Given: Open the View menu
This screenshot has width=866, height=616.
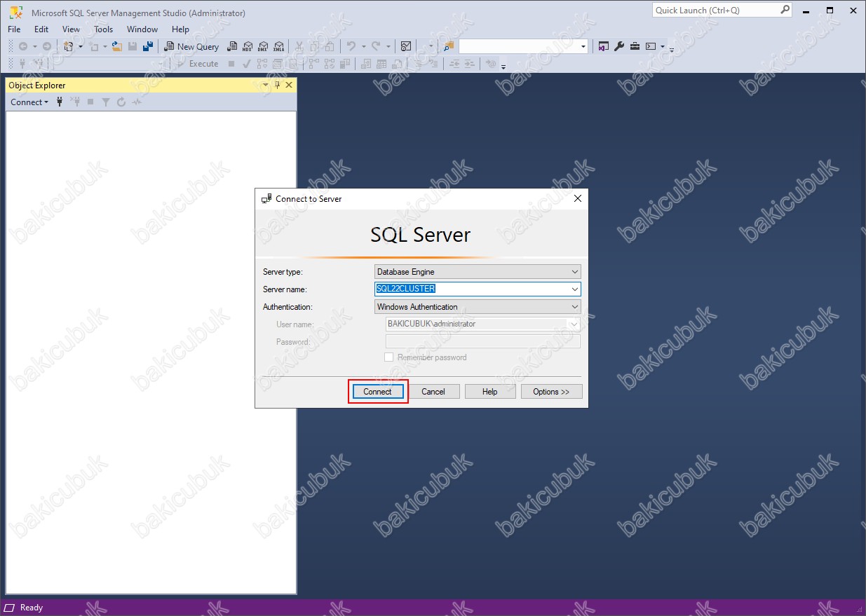Looking at the screenshot, I should [71, 29].
